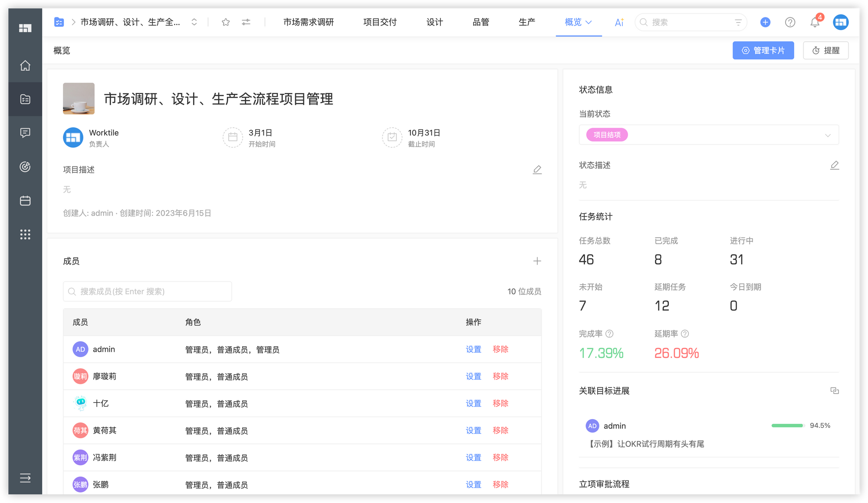Switch to the 市场需求调研 tab
868x503 pixels.
click(309, 22)
